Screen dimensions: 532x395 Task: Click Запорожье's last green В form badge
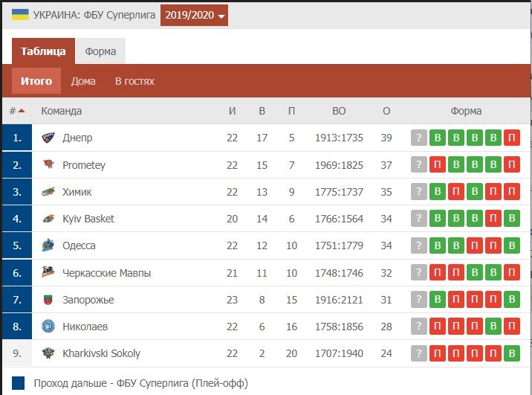512,300
